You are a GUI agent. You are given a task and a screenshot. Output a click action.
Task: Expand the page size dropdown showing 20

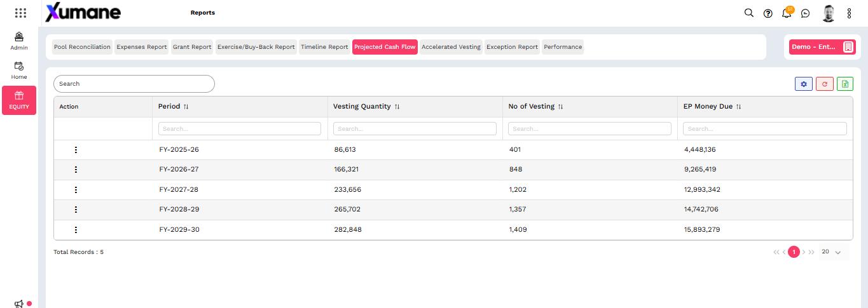830,252
